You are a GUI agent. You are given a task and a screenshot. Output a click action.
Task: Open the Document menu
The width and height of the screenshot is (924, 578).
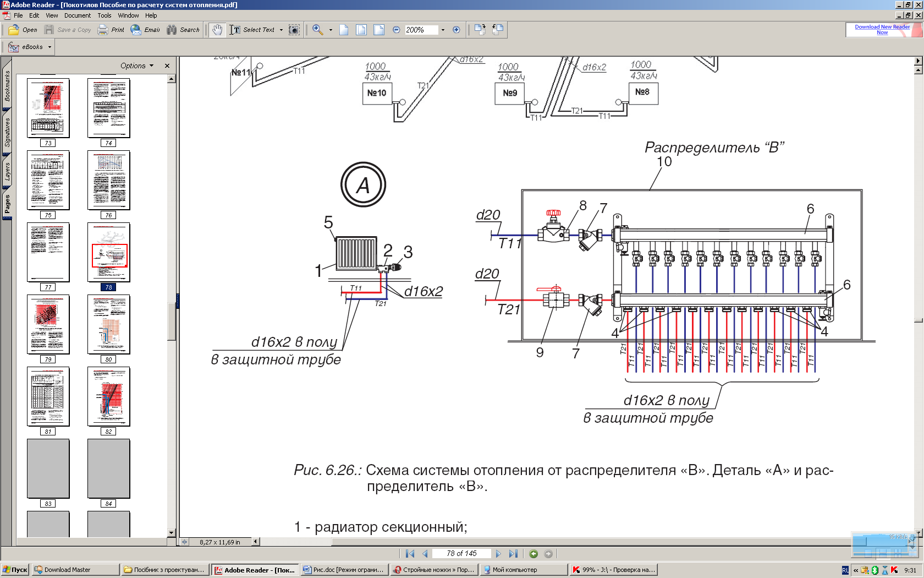tap(78, 15)
